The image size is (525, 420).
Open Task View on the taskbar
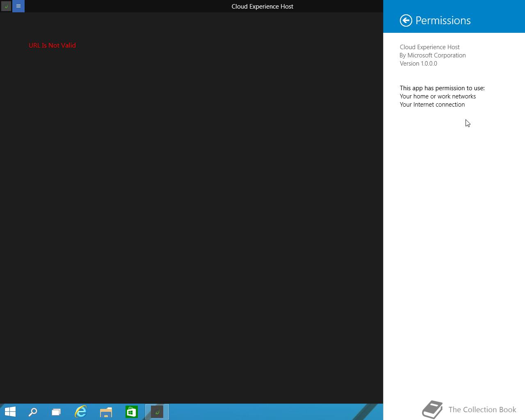click(56, 412)
